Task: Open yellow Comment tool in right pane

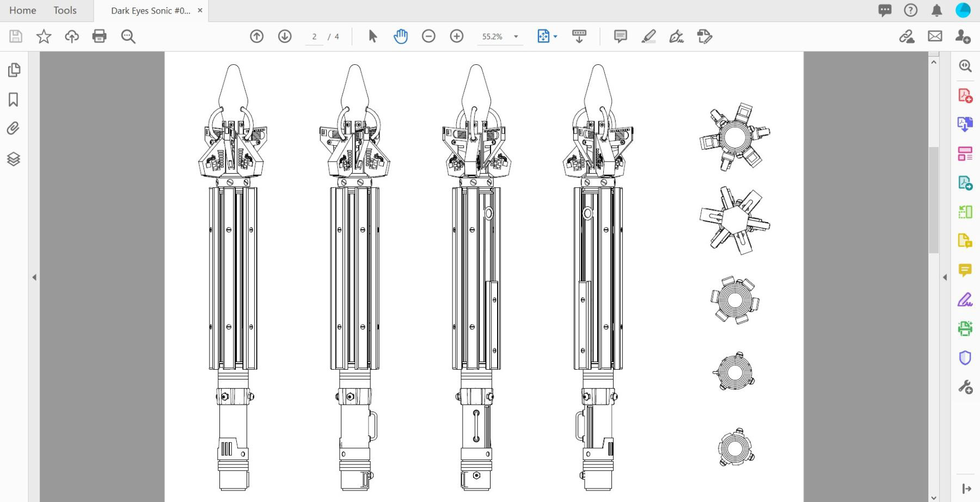Action: [965, 270]
